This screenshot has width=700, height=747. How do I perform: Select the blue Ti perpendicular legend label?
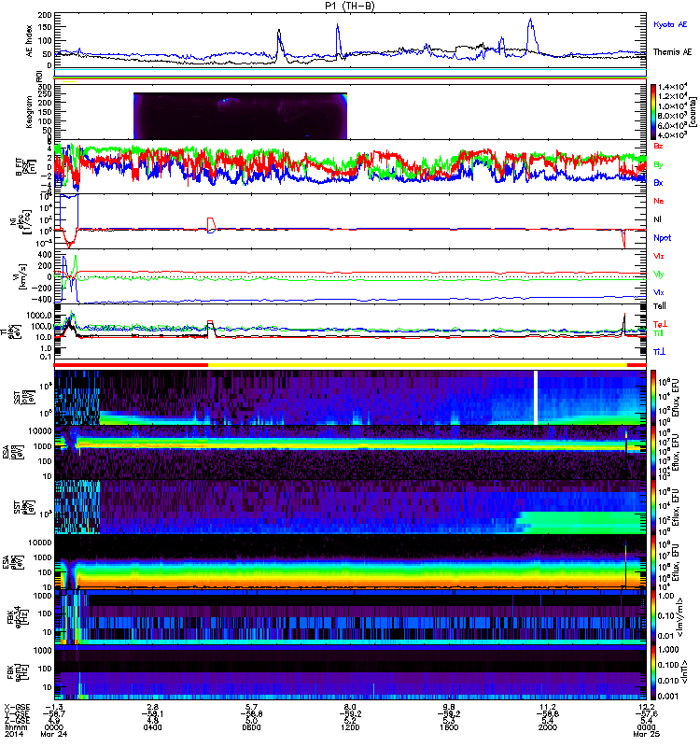[659, 352]
